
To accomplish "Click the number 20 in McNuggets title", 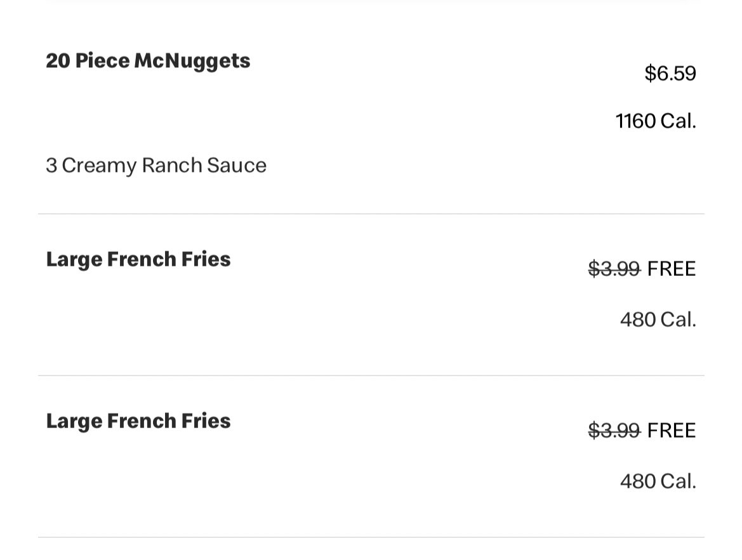I will coord(58,61).
